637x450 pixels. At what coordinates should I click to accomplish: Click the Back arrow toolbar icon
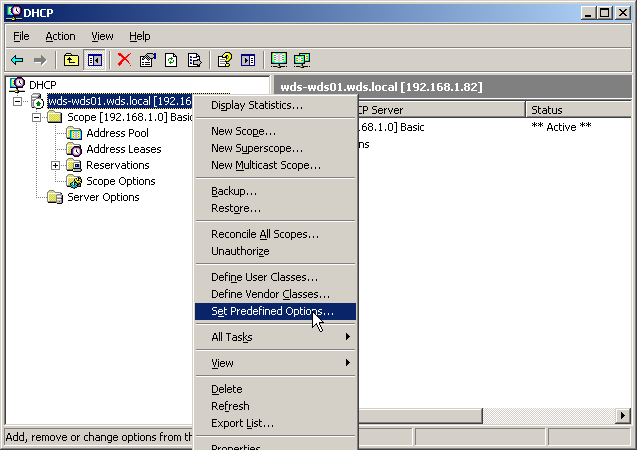(x=17, y=60)
